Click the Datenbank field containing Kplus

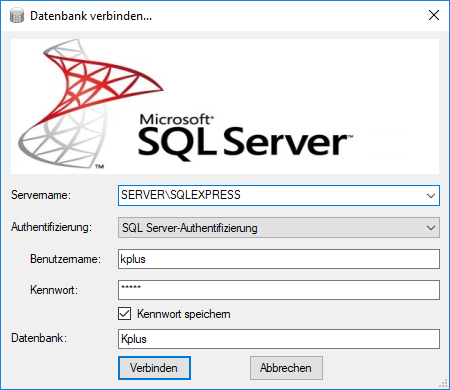(279, 339)
